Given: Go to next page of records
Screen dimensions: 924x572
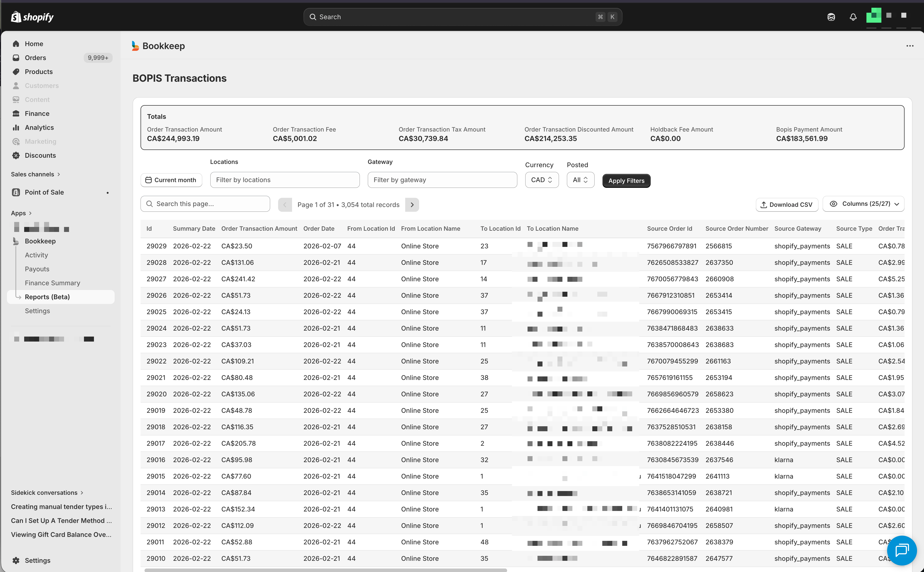Looking at the screenshot, I should [412, 205].
